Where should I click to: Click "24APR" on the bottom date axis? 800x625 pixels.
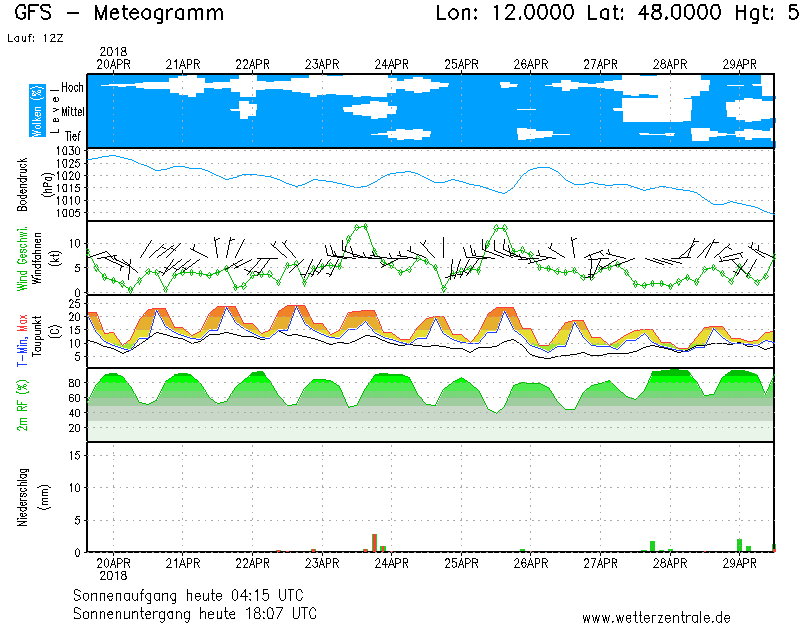(392, 564)
